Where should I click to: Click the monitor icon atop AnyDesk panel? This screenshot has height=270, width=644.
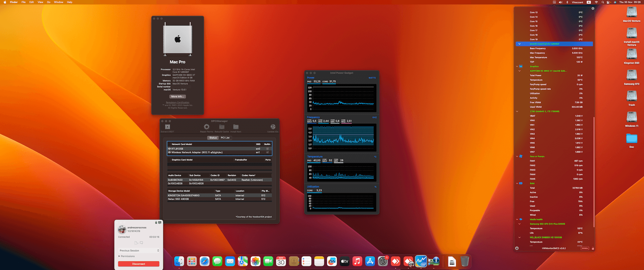(160, 222)
